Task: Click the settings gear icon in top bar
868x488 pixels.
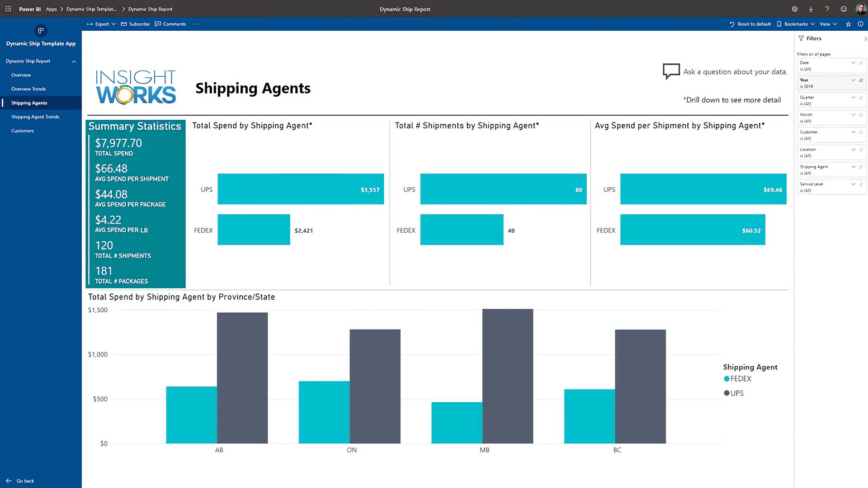Action: click(x=794, y=9)
